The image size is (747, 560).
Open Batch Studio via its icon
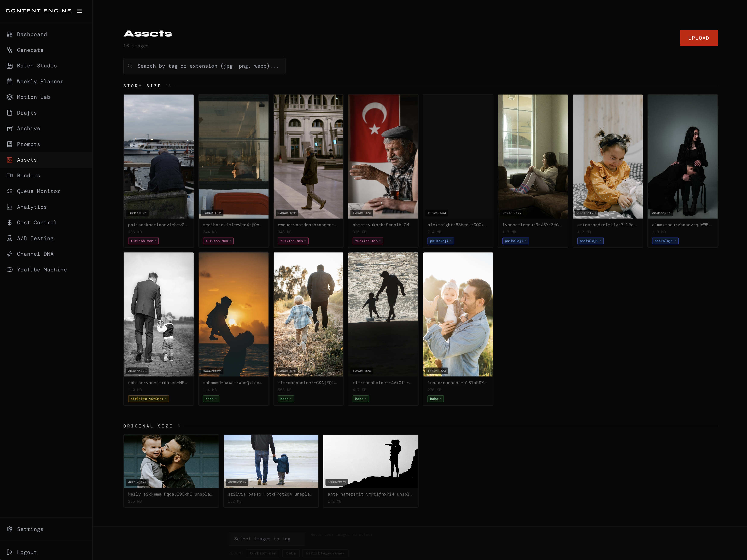click(9, 66)
